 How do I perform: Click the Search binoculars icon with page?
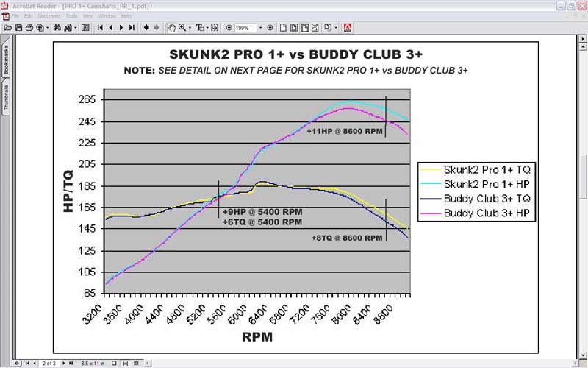coord(68,28)
